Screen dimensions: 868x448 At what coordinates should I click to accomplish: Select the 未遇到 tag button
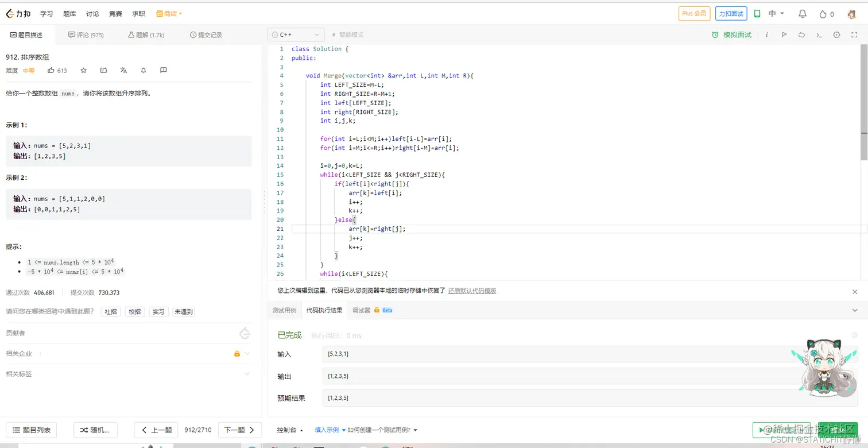click(x=184, y=312)
